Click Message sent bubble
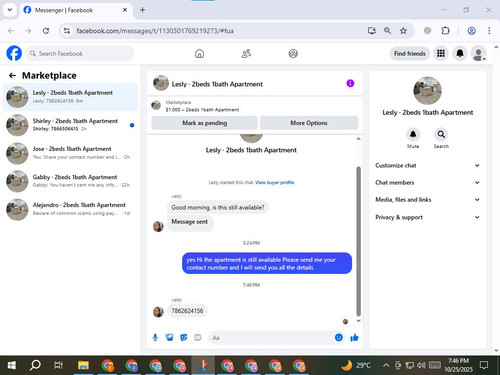Screen dimensions: 500x375 click(x=190, y=222)
